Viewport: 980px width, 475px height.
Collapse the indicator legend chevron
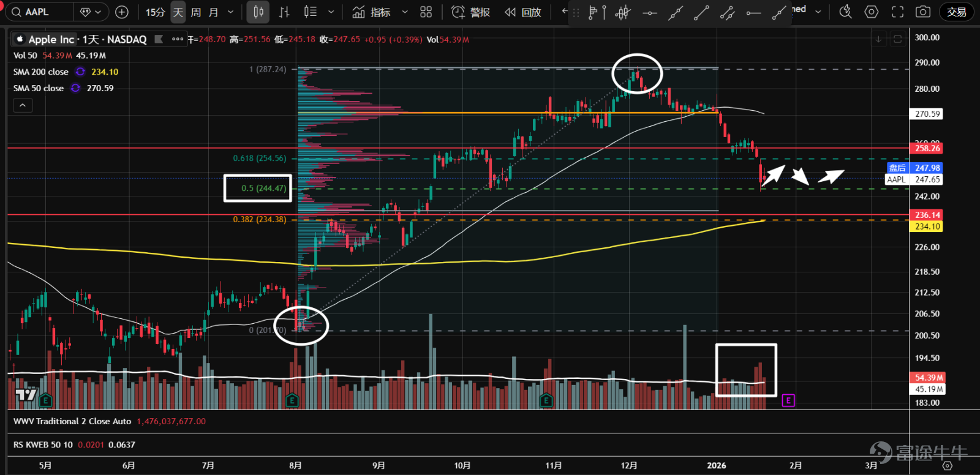23,105
